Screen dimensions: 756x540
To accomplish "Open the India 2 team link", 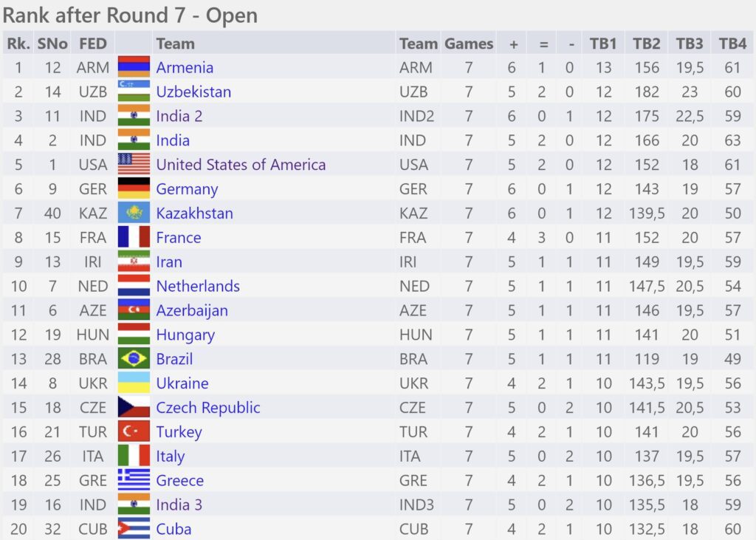I will point(179,116).
